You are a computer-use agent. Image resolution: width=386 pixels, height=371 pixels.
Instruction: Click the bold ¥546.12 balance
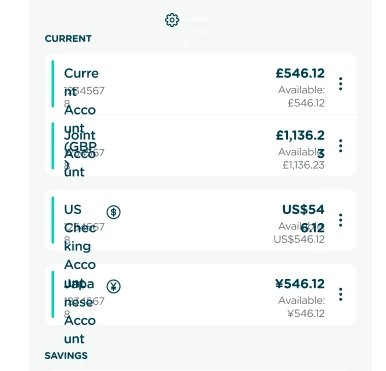point(300,284)
